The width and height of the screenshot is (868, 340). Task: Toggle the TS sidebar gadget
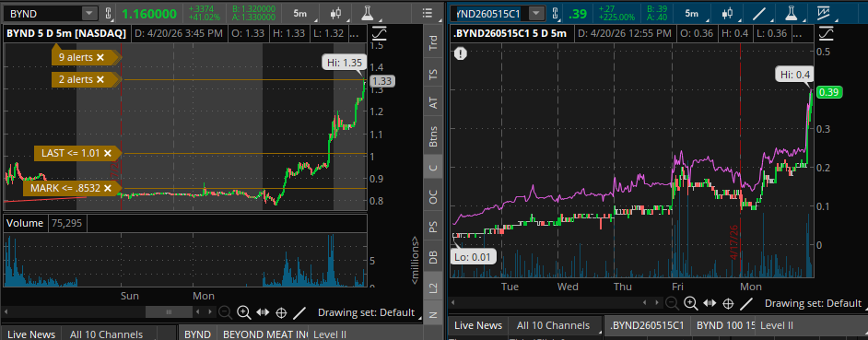point(433,75)
